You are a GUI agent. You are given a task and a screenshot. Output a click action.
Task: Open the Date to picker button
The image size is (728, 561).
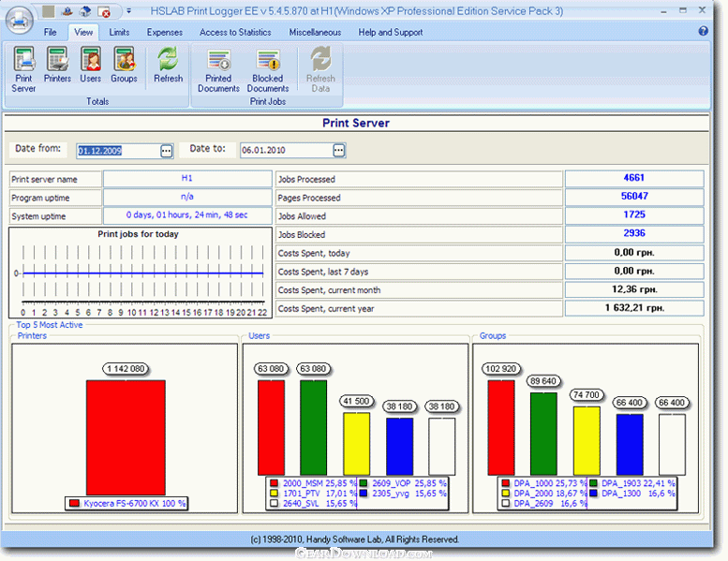click(339, 150)
